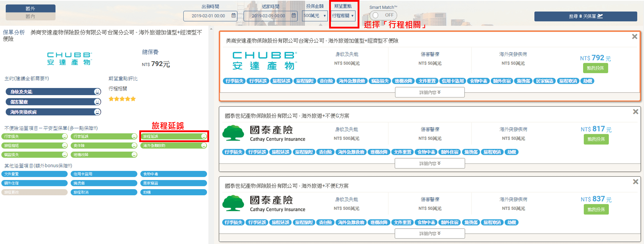Image resolution: width=644 pixels, height=244 pixels.
Task: Click the Chubb logo in analysis panel
Action: click(69, 59)
